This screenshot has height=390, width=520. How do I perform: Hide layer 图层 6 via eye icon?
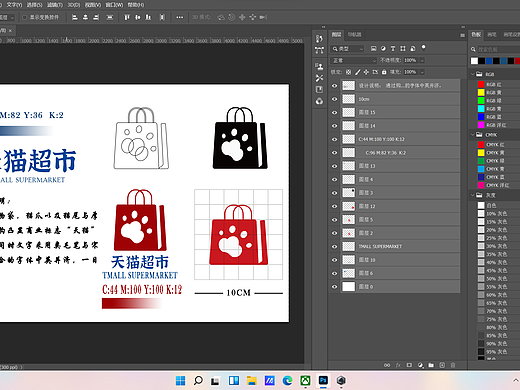coord(335,273)
